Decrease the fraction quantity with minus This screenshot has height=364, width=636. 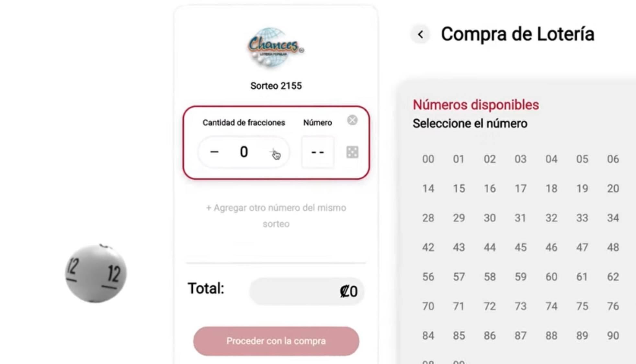[x=214, y=152]
